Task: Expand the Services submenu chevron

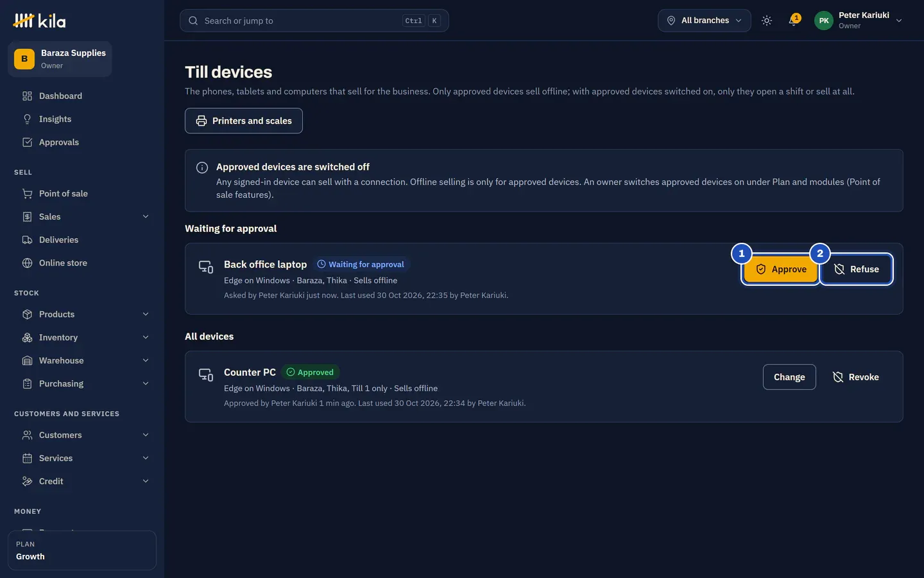Action: click(146, 458)
